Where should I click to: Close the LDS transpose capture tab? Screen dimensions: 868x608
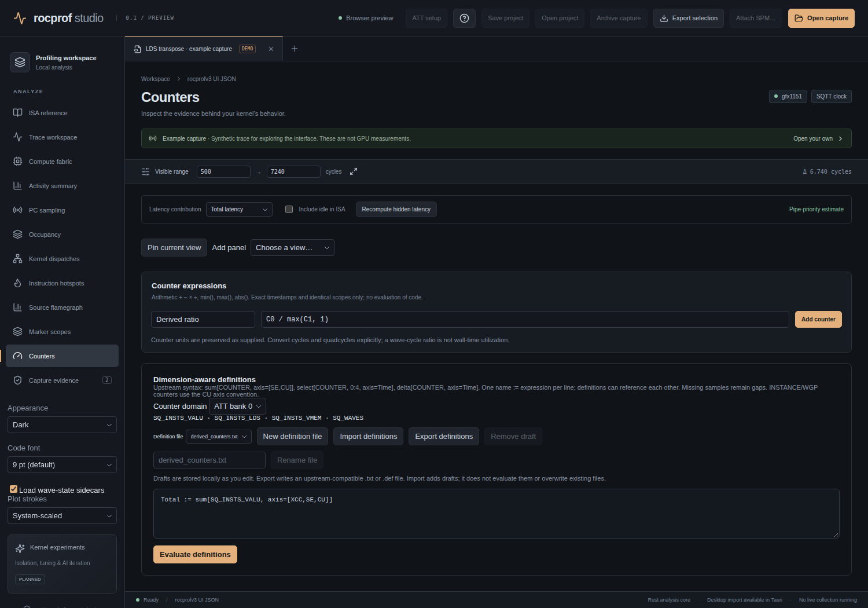pyautogui.click(x=271, y=49)
